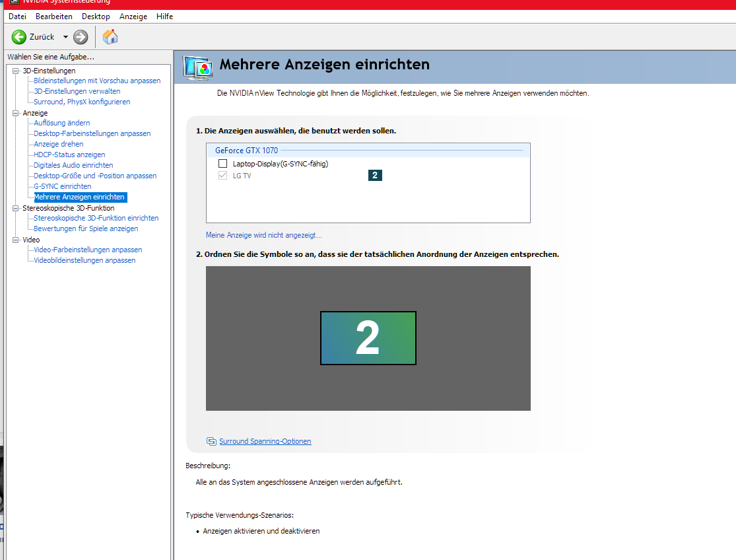Collapse the Stereoskopische 3D-Funktion node
This screenshot has width=736, height=560.
pos(15,208)
